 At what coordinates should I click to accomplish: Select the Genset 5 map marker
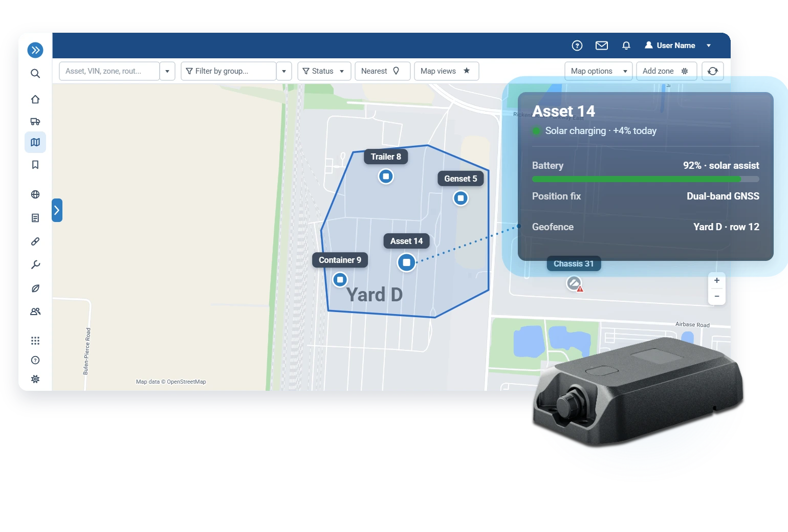461,198
